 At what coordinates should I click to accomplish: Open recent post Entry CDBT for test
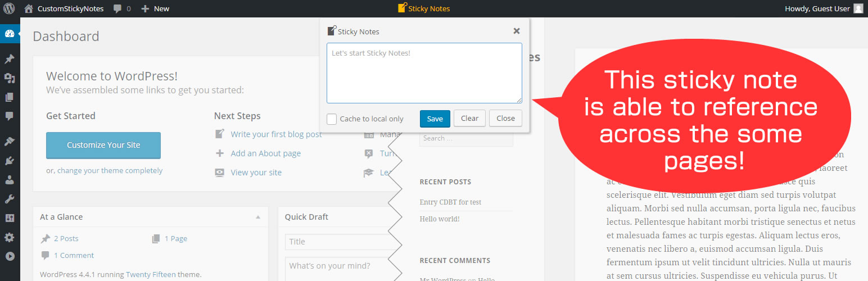click(450, 202)
